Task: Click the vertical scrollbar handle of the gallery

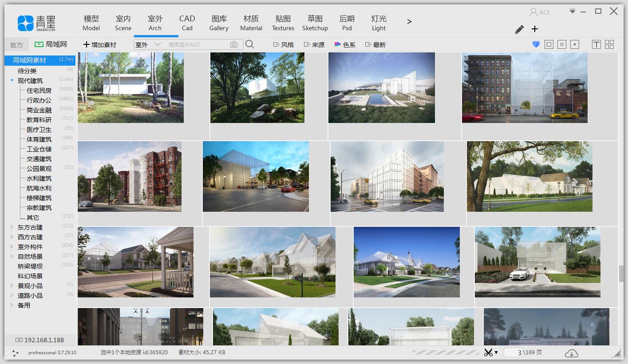Action: click(621, 273)
